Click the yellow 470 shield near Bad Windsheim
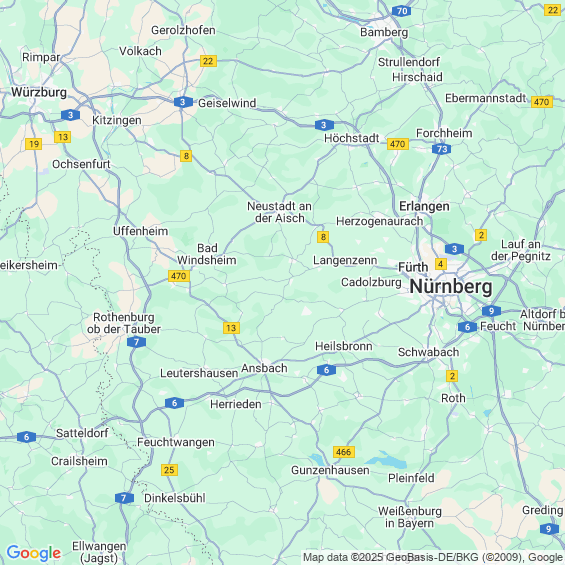 [x=179, y=276]
